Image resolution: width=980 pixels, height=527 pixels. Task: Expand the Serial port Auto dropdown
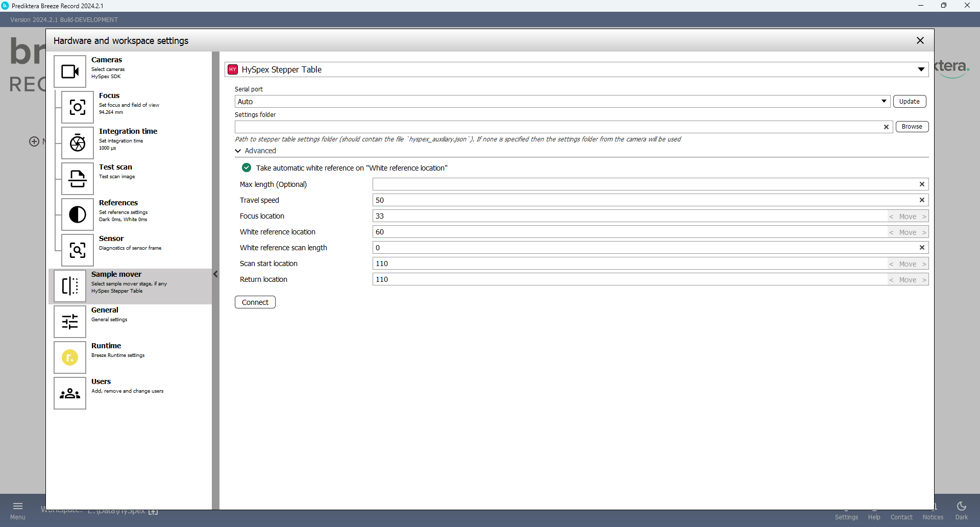(x=884, y=102)
